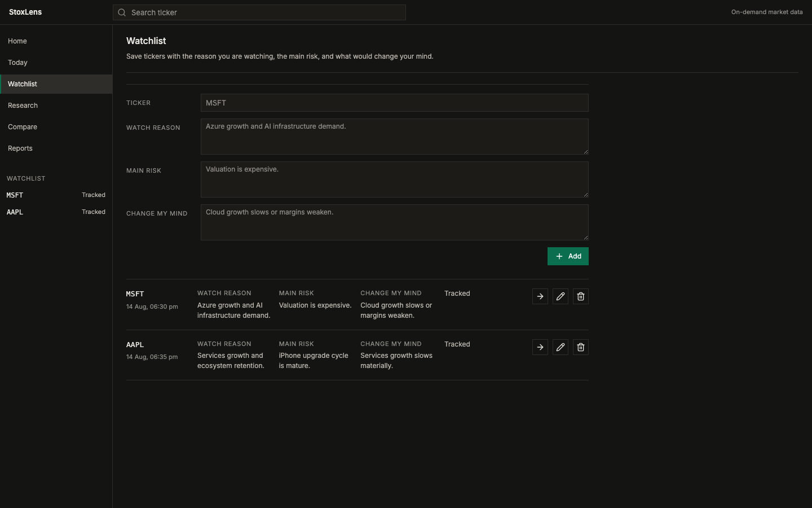Screen dimensions: 812x508
Task: Select AAPL in the sidebar watchlist
Action: point(56,212)
